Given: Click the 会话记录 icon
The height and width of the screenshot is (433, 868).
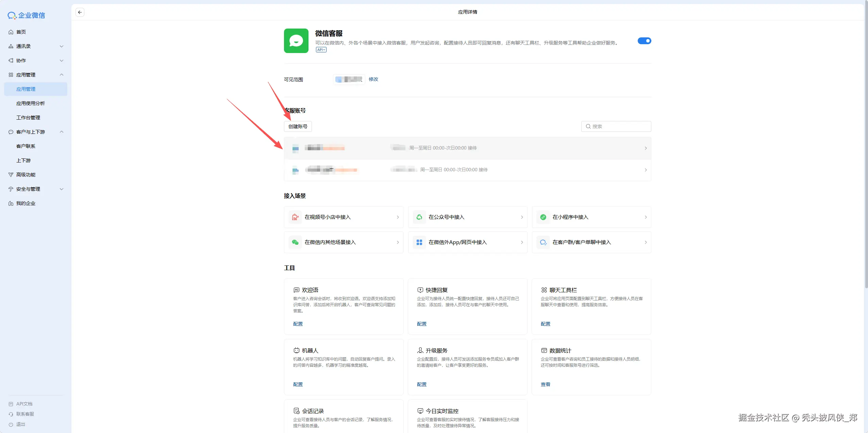Looking at the screenshot, I should pos(296,411).
